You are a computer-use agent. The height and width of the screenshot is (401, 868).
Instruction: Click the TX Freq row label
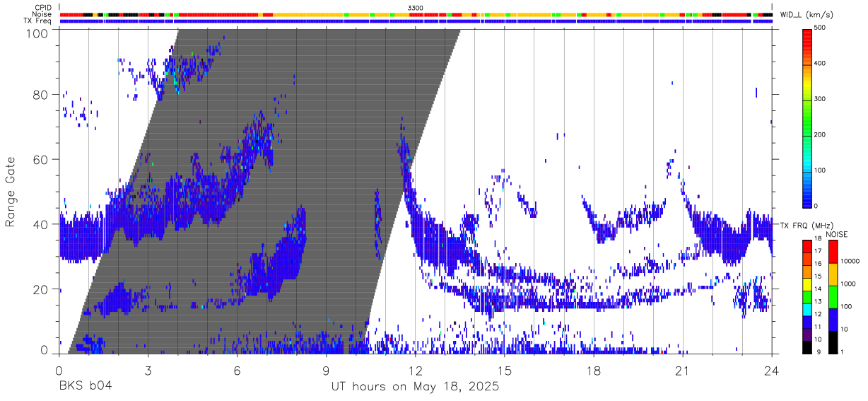(x=38, y=21)
